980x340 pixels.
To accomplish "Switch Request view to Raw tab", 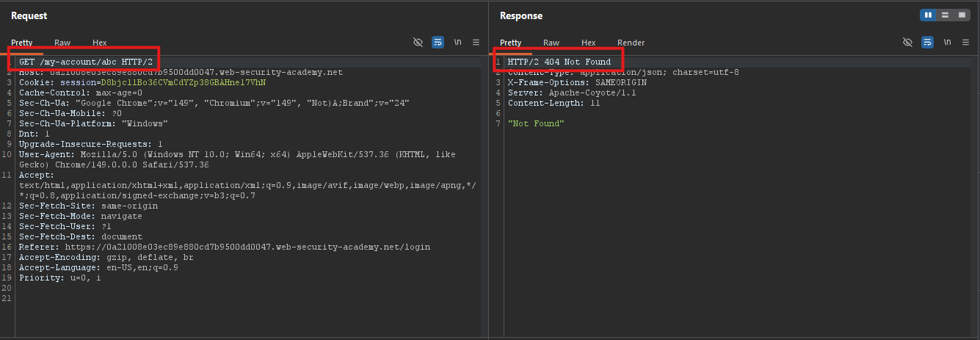I will point(62,43).
